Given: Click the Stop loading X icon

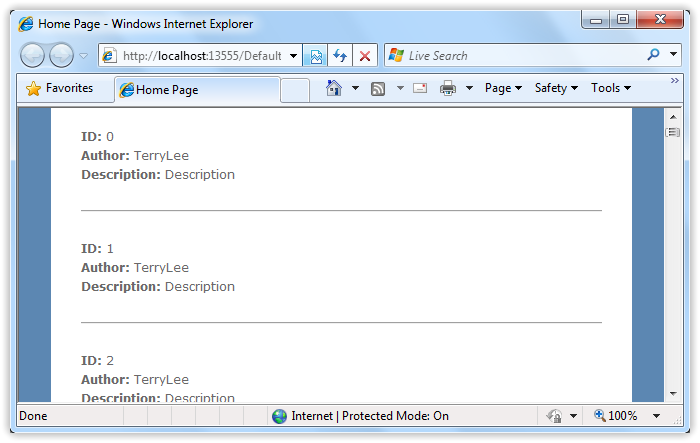Looking at the screenshot, I should click(365, 56).
